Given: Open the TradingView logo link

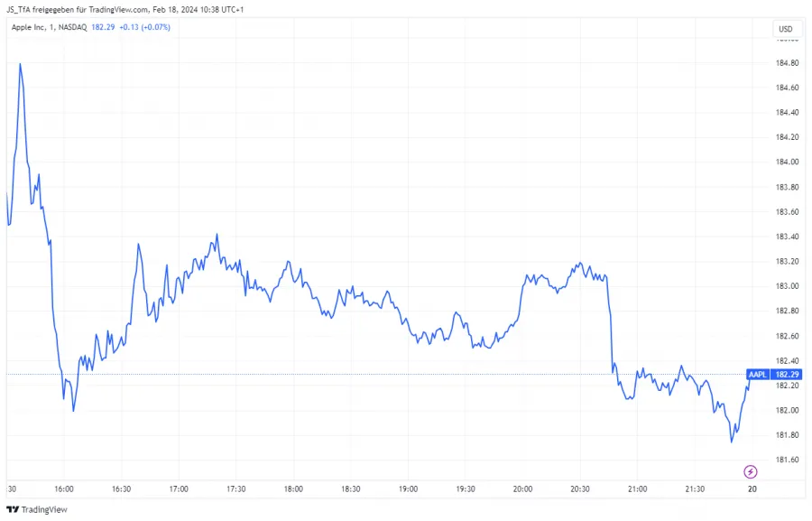Looking at the screenshot, I should pos(36,509).
